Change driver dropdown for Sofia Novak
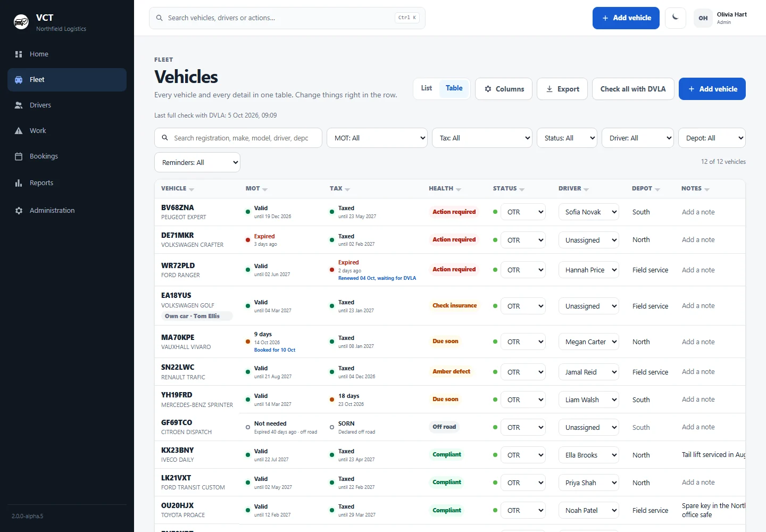 coord(589,212)
